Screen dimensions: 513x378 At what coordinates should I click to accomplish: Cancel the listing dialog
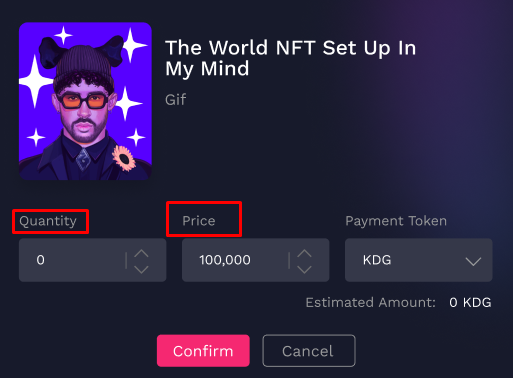(x=309, y=351)
